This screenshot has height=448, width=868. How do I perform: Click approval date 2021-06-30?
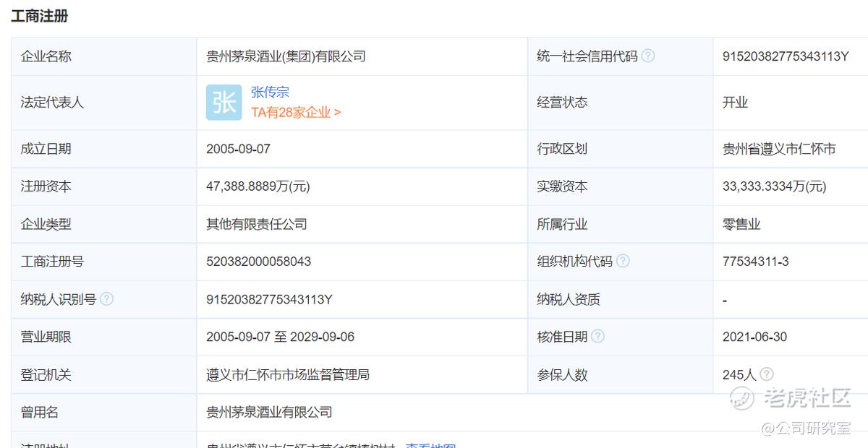(x=754, y=337)
